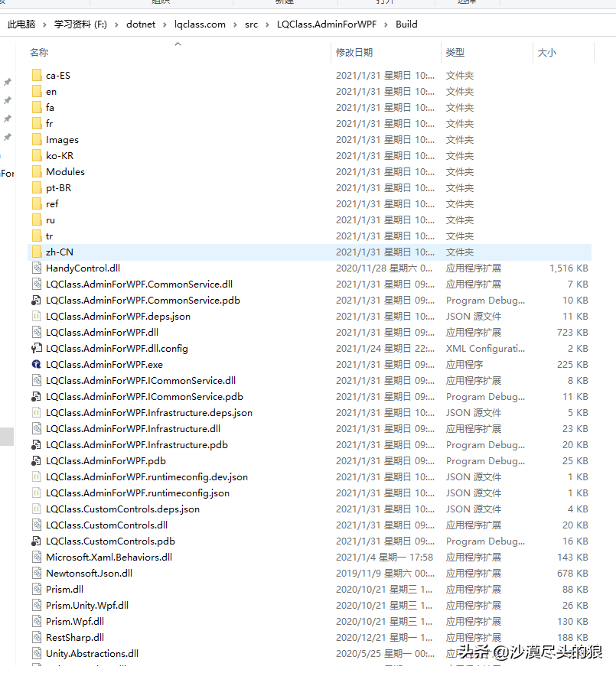Image resolution: width=616 pixels, height=673 pixels.
Task: Click the LQClass.AdminForWPF.dll.config file icon
Action: coord(37,349)
